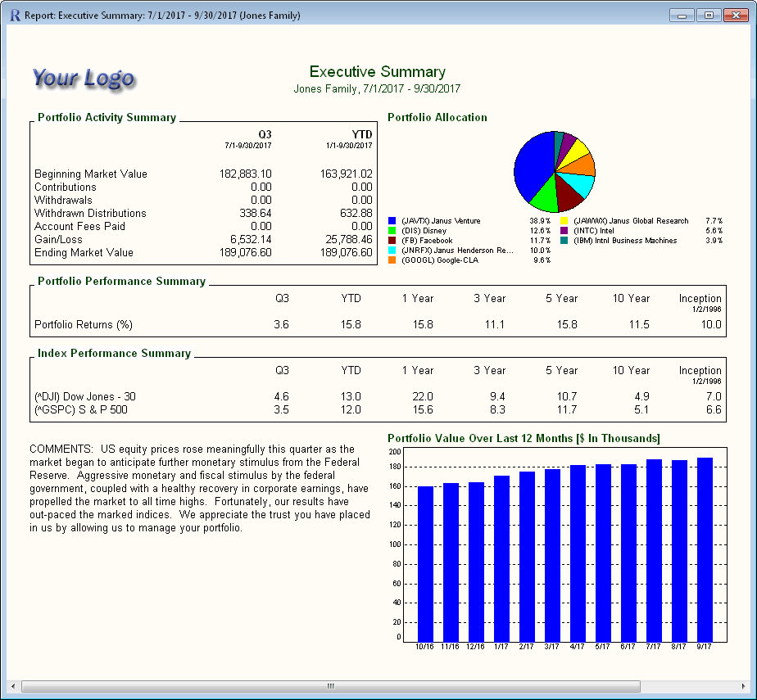Click the Q3 Beginning Market Value 182,883.10
Screen dimensions: 757x700
click(245, 174)
